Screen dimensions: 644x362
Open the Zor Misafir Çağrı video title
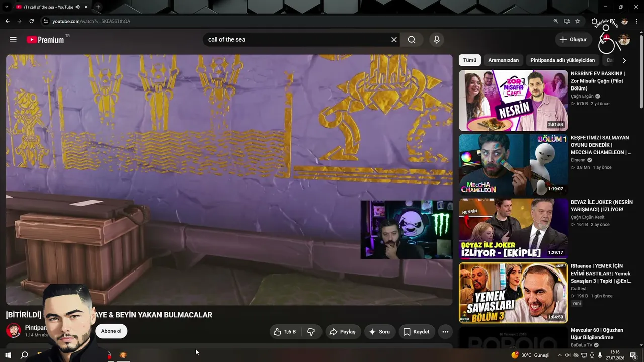pyautogui.click(x=598, y=81)
